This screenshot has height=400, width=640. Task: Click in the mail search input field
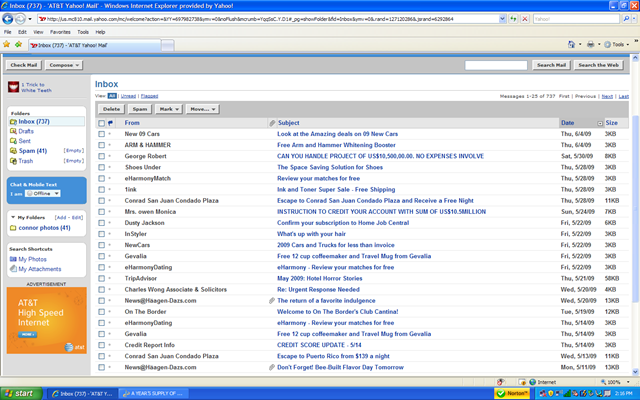496,65
